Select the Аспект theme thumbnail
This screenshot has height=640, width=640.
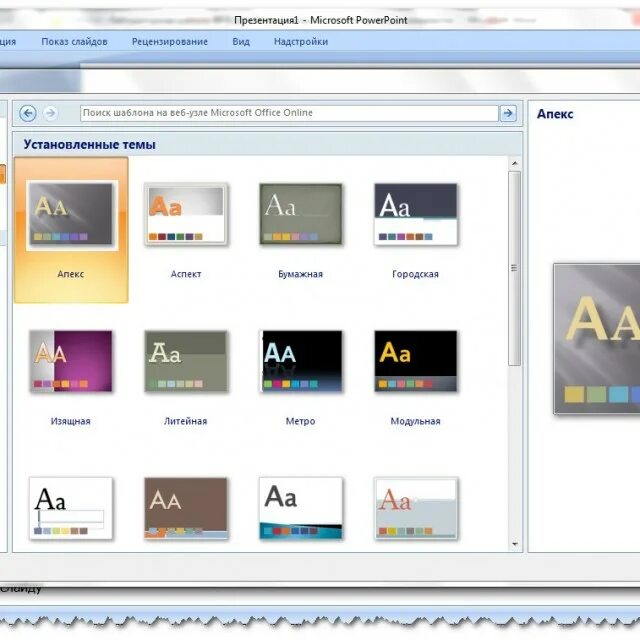pos(186,214)
